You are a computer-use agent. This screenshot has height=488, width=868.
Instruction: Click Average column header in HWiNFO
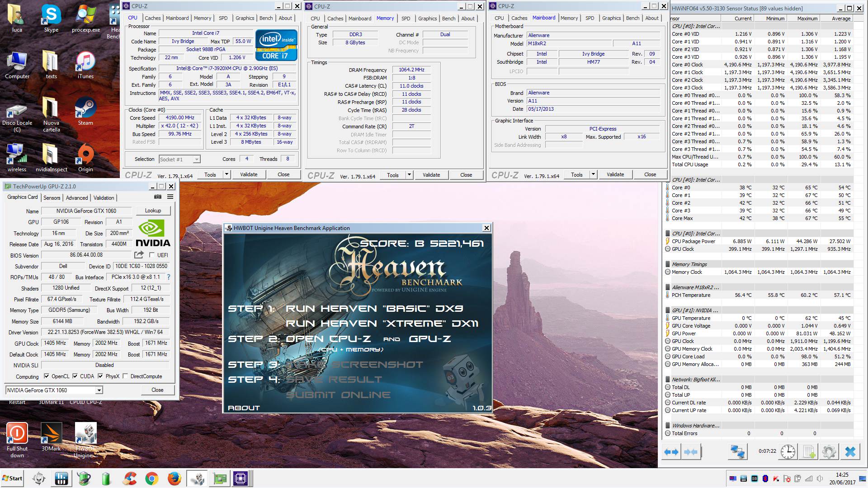(836, 19)
